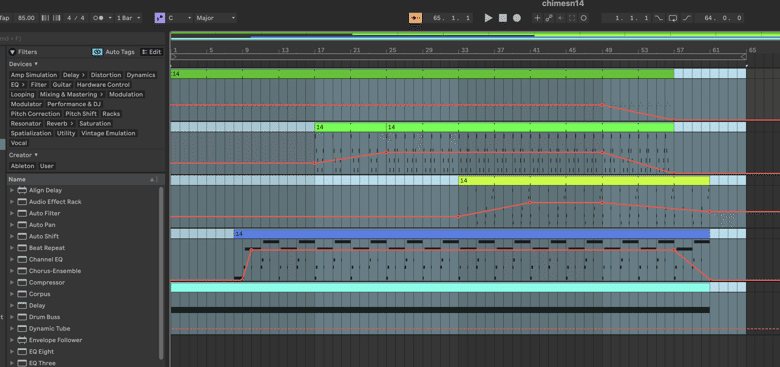Nudge tempo down with the left nudge icon
The height and width of the screenshot is (367, 780).
pos(45,18)
